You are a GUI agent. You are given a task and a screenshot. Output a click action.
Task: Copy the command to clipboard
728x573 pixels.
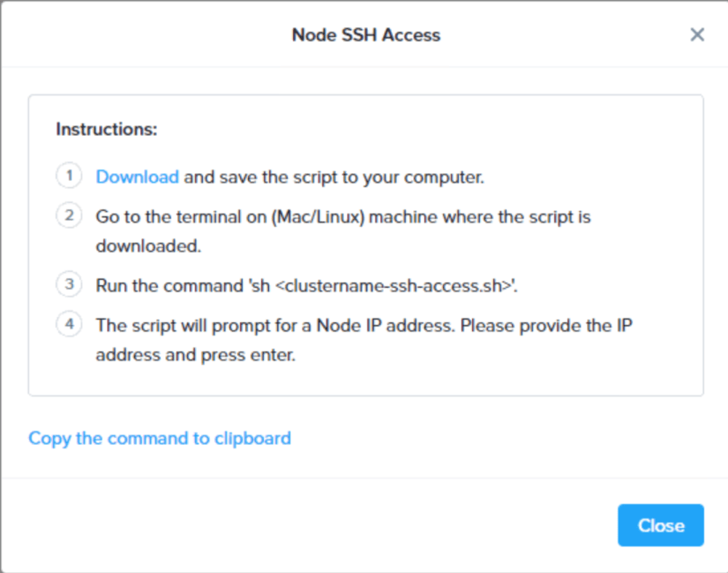(160, 438)
